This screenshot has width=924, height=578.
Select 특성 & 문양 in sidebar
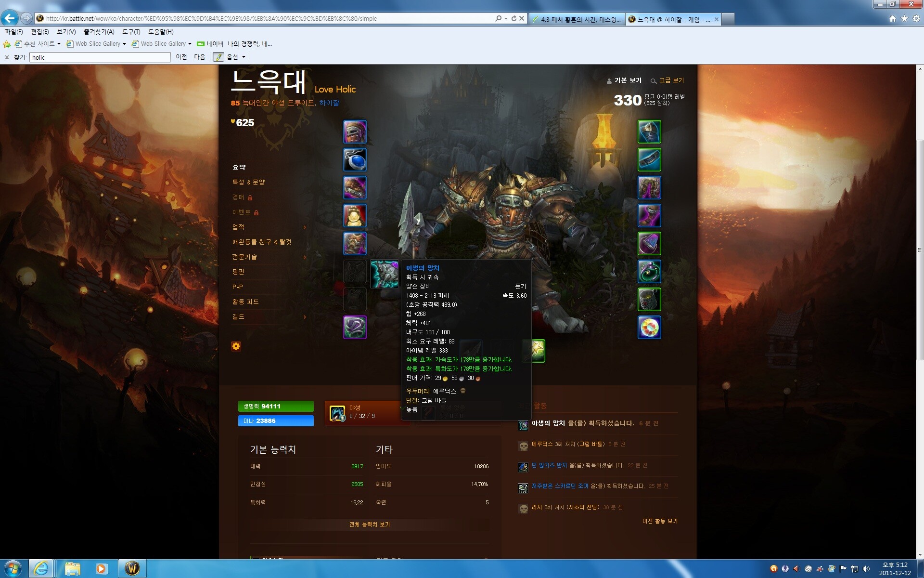point(248,182)
